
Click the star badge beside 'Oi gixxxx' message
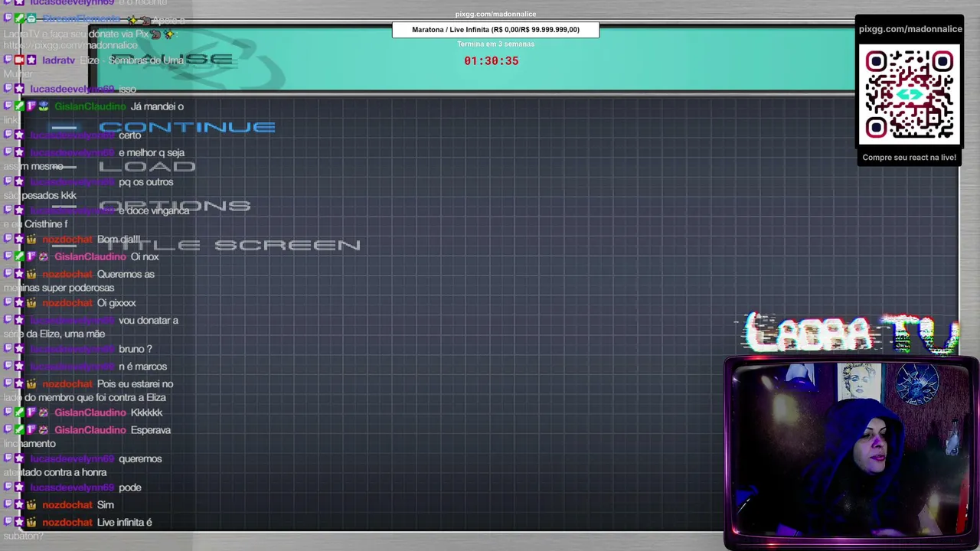click(19, 303)
